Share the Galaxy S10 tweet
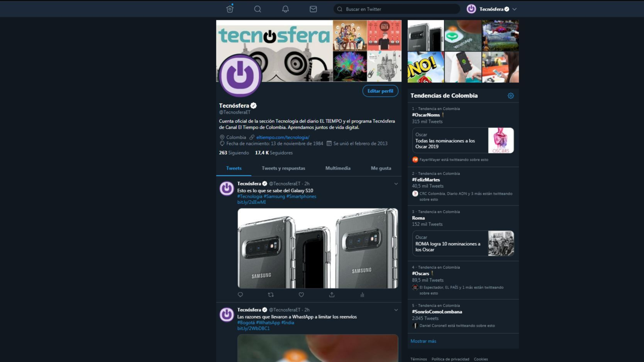Screen dimensions: 644x362 [332, 295]
